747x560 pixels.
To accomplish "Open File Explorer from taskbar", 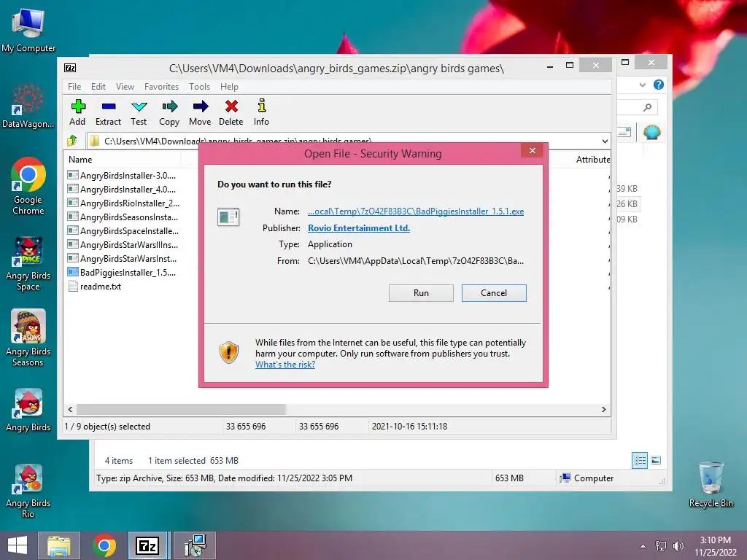I will pyautogui.click(x=59, y=545).
